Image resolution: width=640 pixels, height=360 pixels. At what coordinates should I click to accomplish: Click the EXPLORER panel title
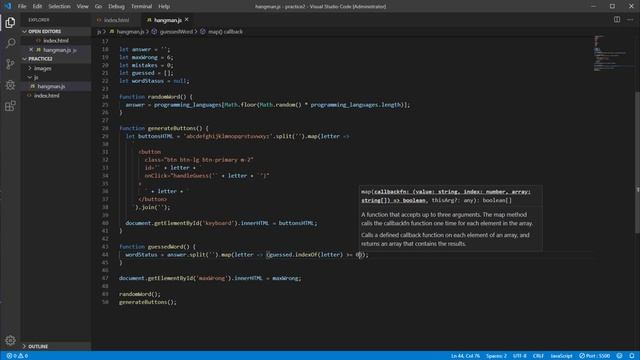(39, 20)
